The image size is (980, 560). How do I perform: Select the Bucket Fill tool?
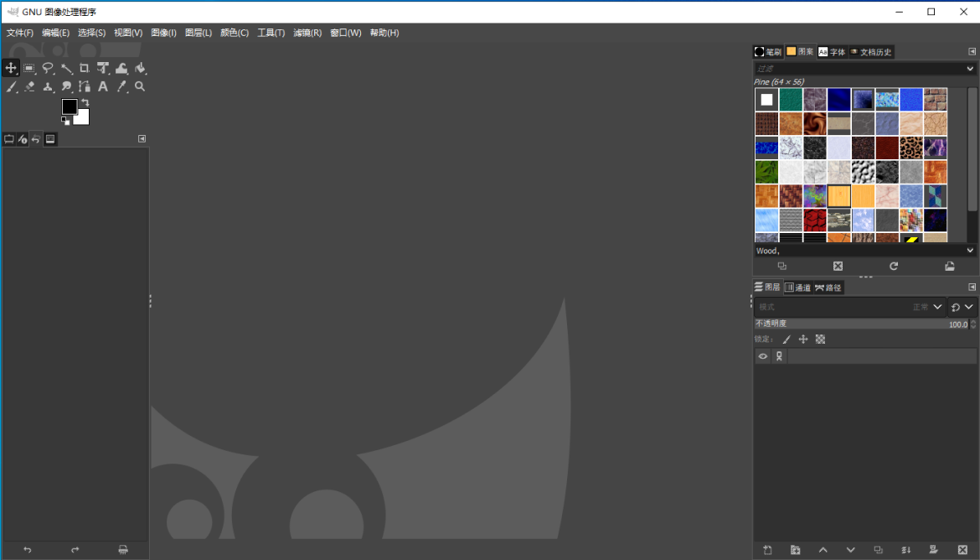pos(140,68)
